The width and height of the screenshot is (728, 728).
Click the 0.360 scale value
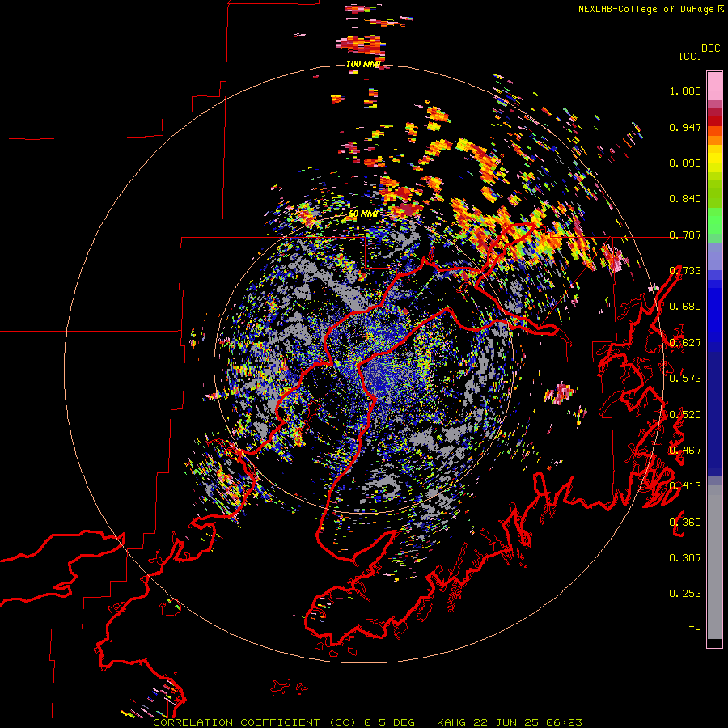[x=685, y=523]
